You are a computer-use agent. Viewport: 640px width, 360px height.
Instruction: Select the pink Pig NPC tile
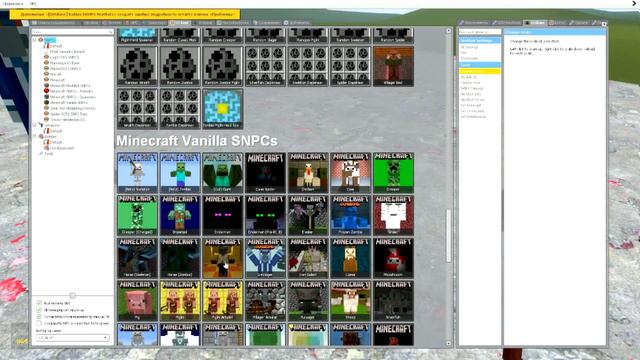click(x=137, y=300)
